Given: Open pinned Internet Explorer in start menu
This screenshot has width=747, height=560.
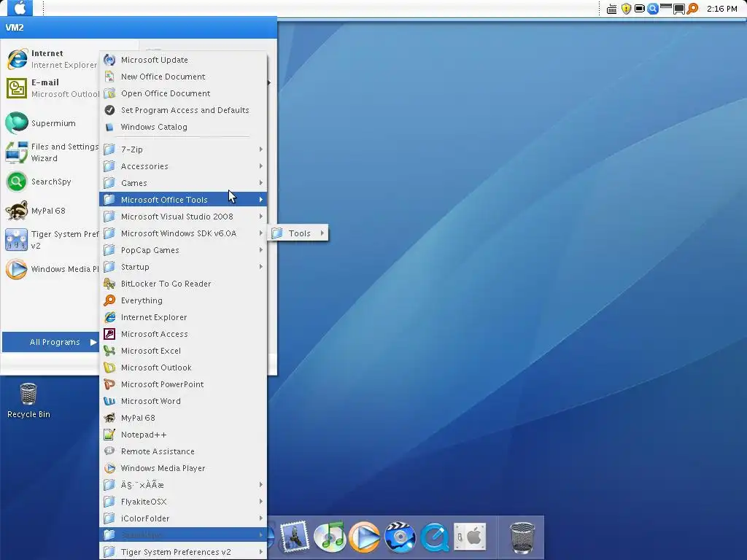Looking at the screenshot, I should [52, 59].
